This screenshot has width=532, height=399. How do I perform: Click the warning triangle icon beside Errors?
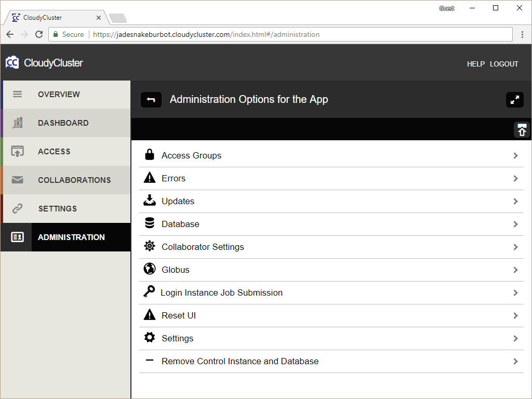coord(149,178)
